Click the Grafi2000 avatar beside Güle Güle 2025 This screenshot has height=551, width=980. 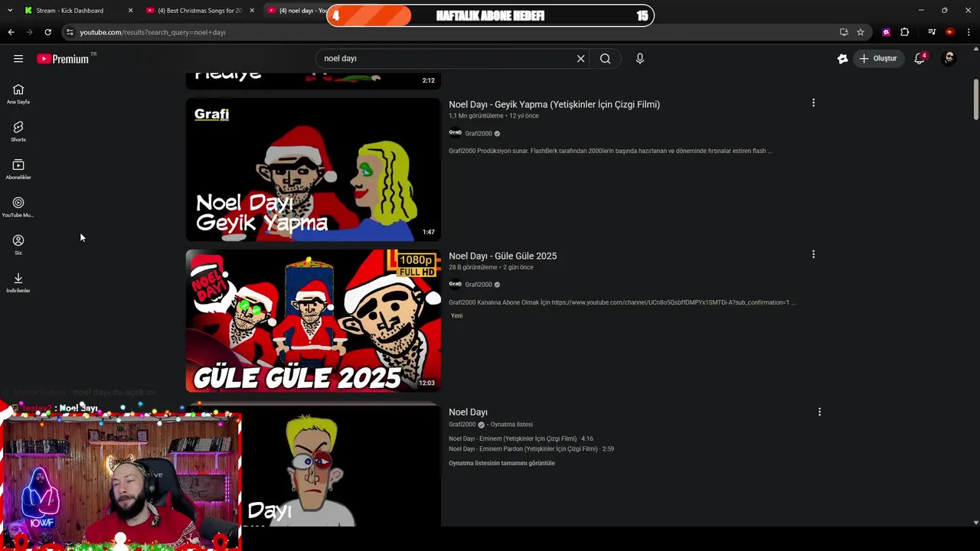tap(455, 285)
